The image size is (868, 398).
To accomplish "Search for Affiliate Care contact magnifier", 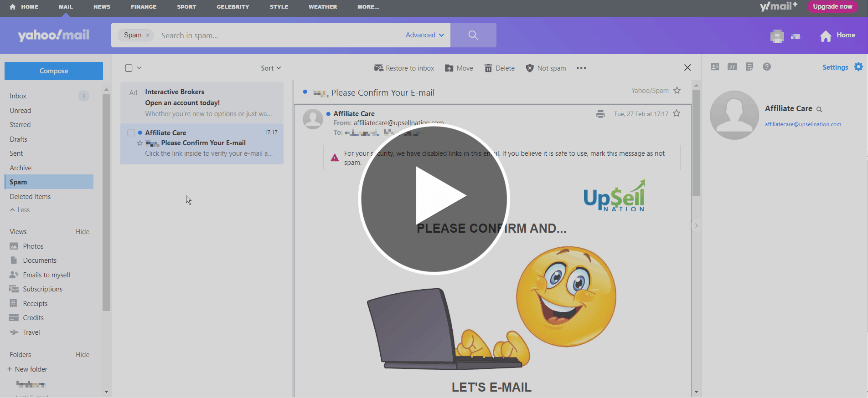I will [x=819, y=109].
